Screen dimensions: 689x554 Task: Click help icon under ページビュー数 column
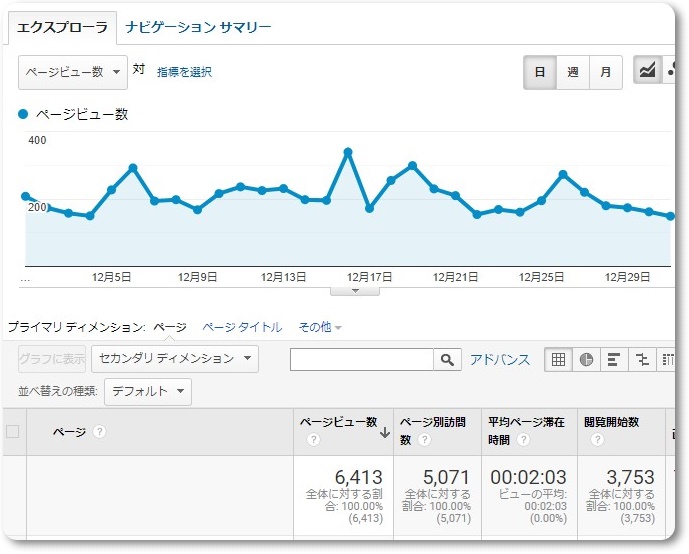[x=314, y=440]
